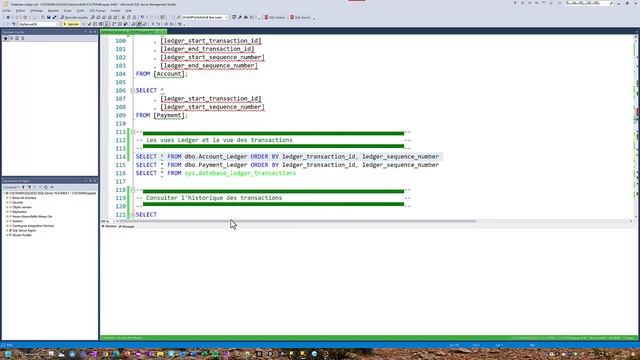
Task: Click the Disconnect icon in Object Explorer toolbar
Action: pos(29,187)
